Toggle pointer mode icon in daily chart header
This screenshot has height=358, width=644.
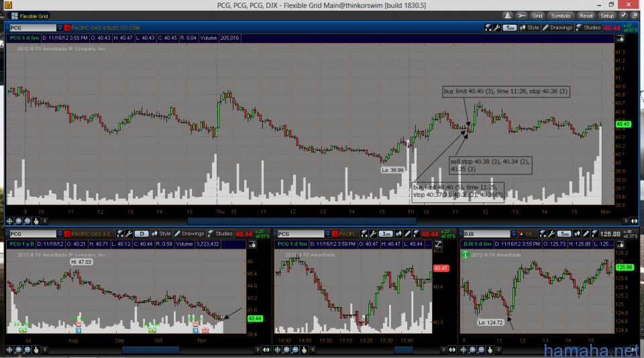point(252,244)
